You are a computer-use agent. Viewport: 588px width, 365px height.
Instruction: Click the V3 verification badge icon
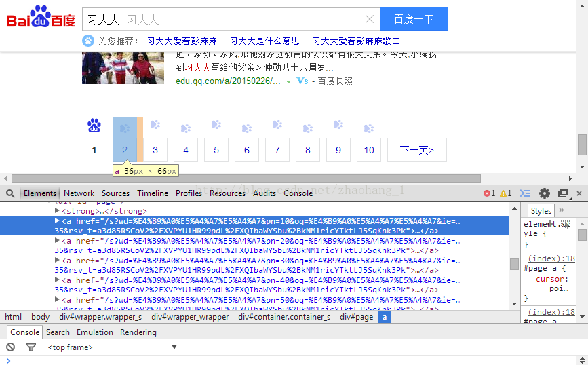pos(302,81)
